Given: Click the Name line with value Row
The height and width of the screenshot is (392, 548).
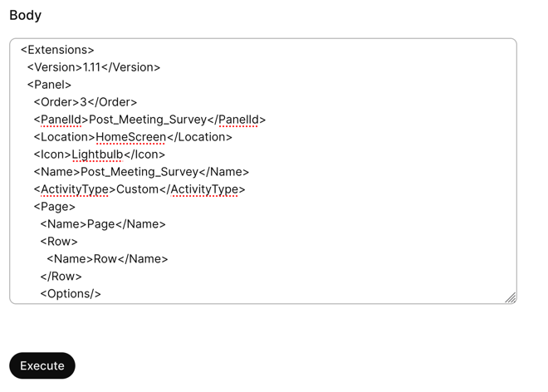Looking at the screenshot, I should point(107,259).
